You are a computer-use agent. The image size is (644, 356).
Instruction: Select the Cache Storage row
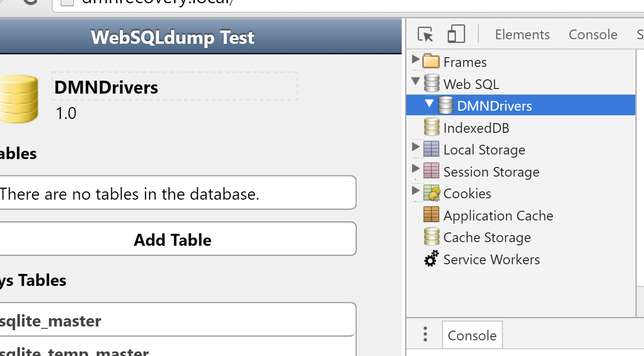[521, 237]
